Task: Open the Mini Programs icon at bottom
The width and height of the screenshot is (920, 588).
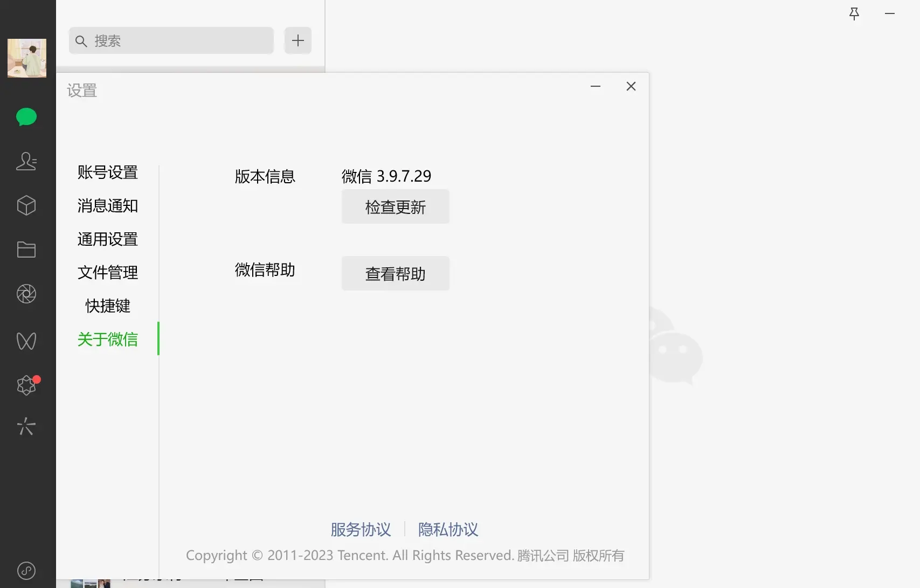Action: pyautogui.click(x=26, y=571)
